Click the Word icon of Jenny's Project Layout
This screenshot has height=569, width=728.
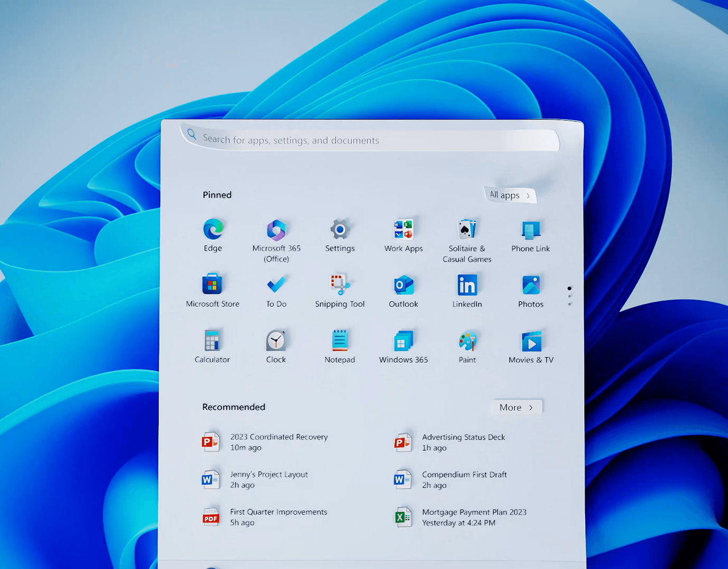click(210, 479)
